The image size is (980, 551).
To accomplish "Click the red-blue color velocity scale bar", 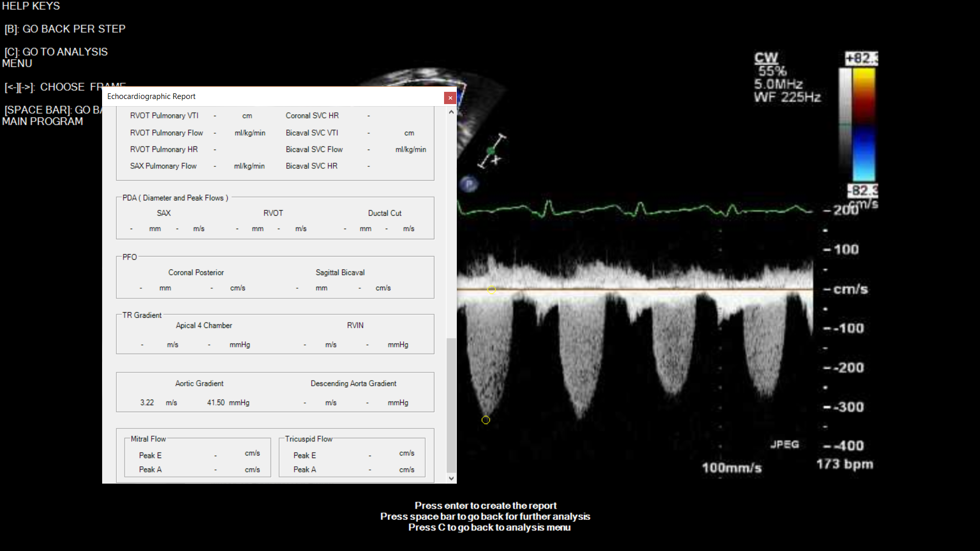I will pos(864,125).
